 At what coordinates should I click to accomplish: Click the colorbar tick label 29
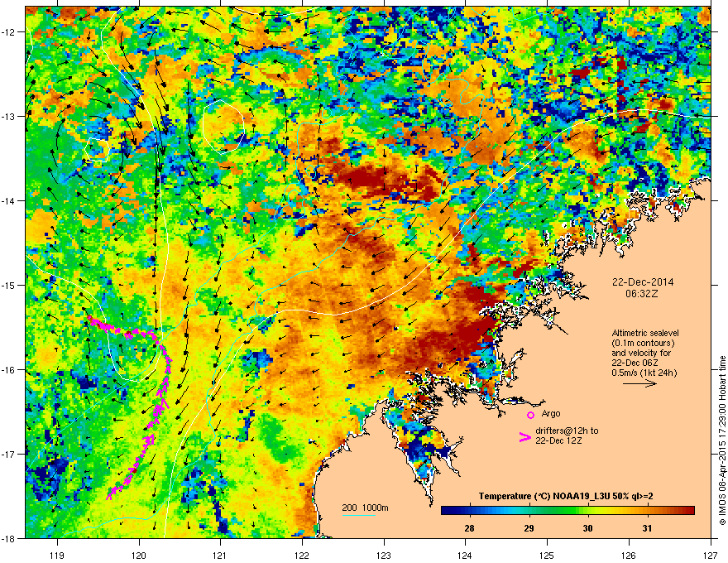click(x=529, y=527)
